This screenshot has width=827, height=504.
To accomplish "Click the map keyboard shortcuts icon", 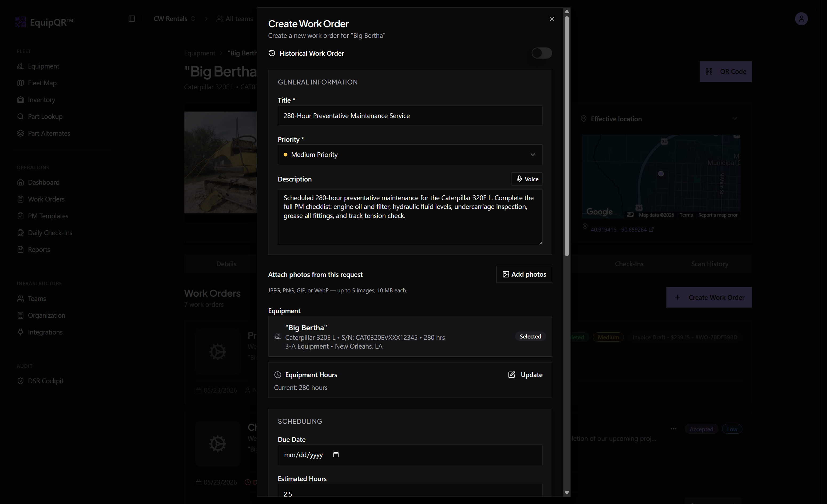I will [x=630, y=215].
